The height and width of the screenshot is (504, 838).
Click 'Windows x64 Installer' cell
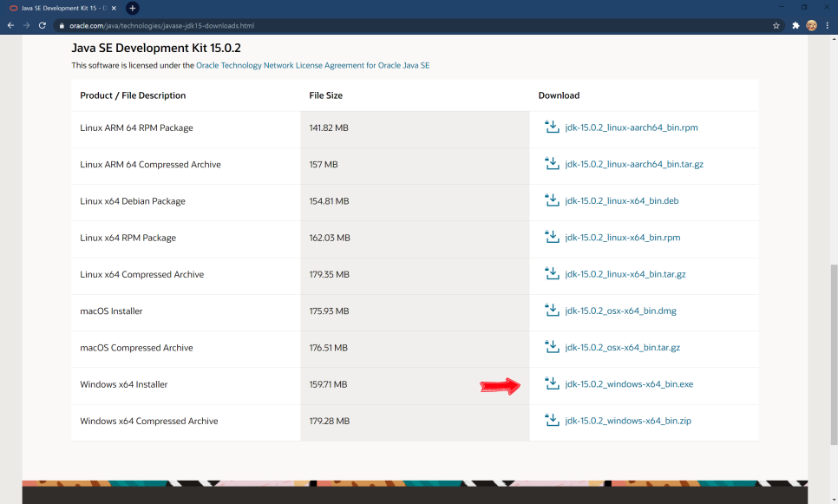coord(123,384)
